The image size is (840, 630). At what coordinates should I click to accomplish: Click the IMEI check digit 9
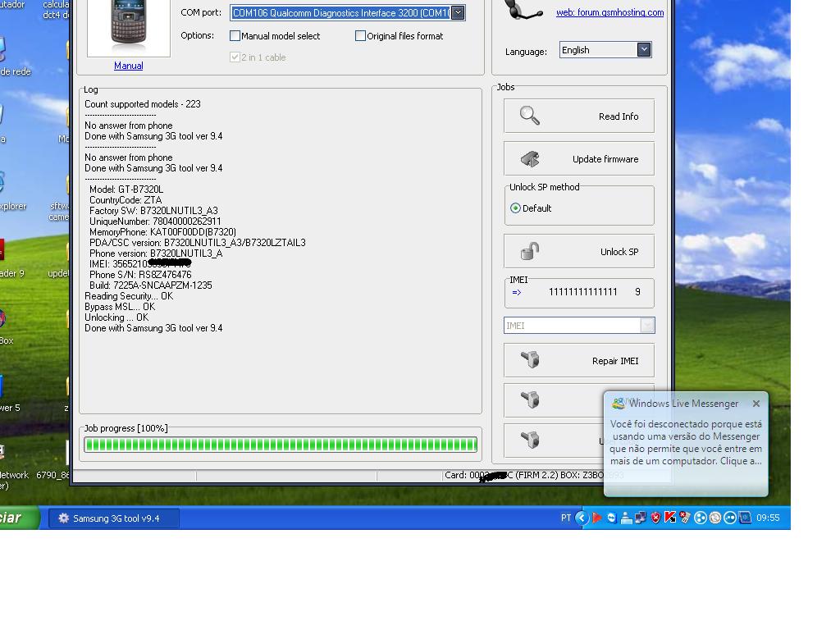pos(637,292)
